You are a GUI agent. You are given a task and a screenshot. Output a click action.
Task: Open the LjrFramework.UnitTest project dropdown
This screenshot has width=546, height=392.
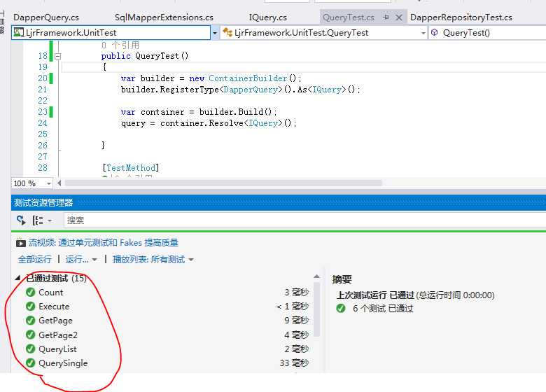pyautogui.click(x=215, y=33)
